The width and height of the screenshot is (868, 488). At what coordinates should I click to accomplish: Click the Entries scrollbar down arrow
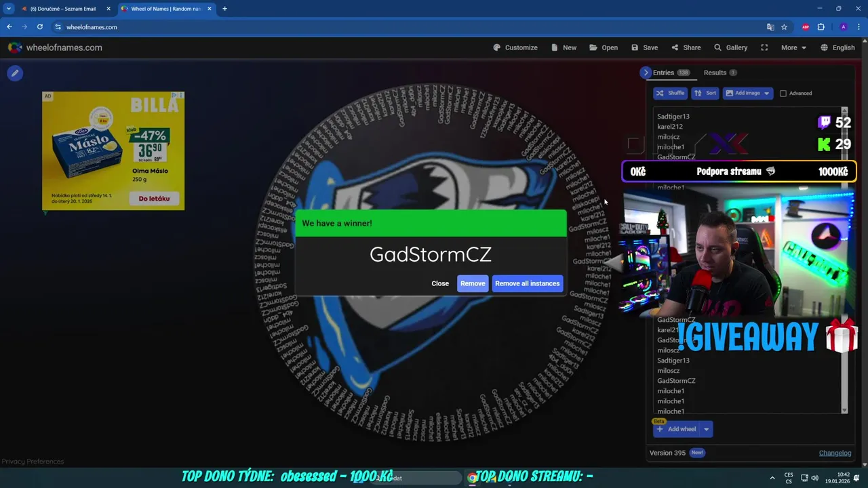pyautogui.click(x=844, y=409)
